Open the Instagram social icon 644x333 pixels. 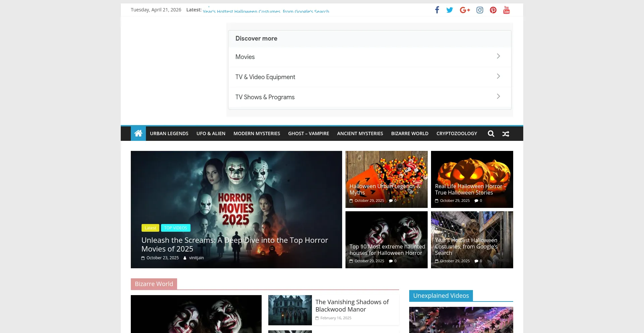coord(480,10)
